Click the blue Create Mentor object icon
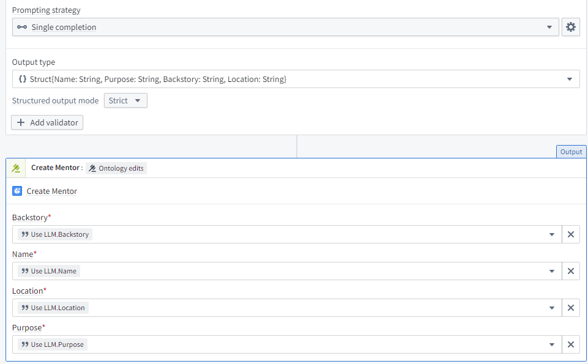 [x=17, y=191]
